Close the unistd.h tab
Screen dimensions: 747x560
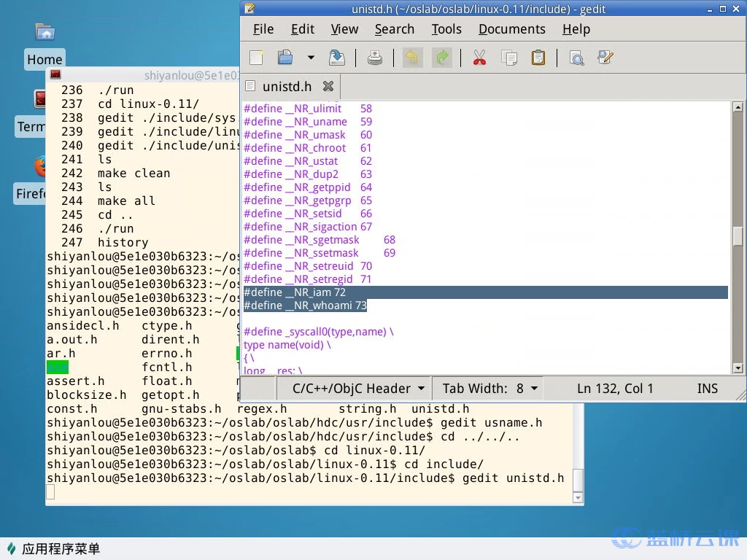328,86
